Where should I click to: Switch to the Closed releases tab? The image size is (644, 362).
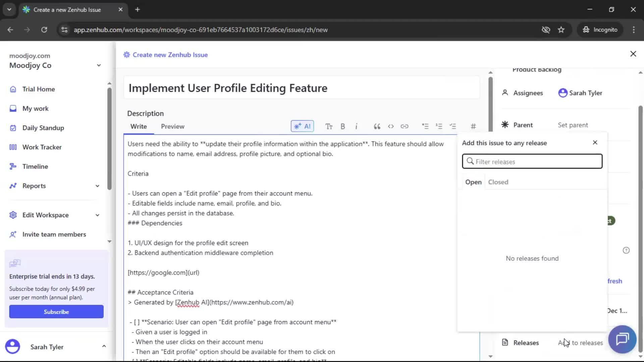point(498,182)
